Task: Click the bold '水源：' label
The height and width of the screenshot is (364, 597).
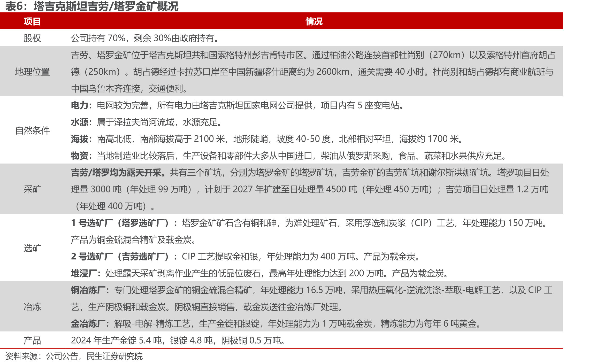Action: coord(82,122)
